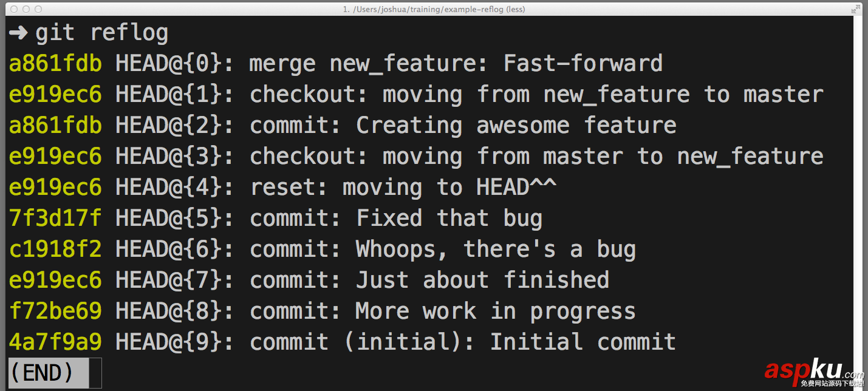Click the prompt arrow before git reflog

click(18, 33)
